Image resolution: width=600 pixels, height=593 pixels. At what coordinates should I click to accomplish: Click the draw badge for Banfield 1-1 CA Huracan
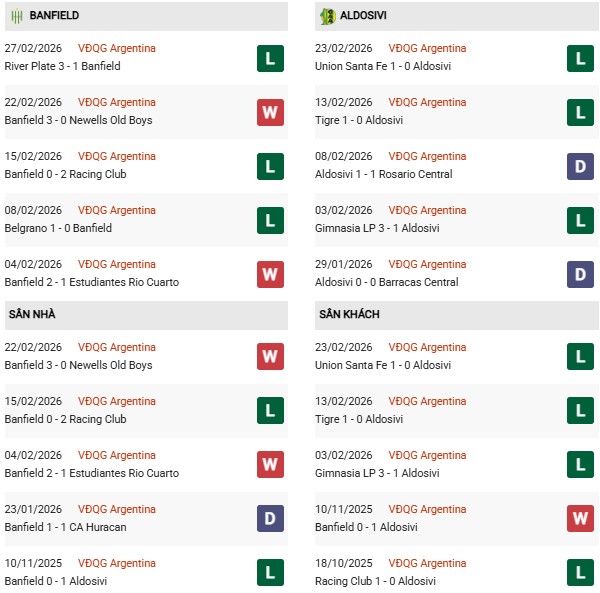click(270, 519)
